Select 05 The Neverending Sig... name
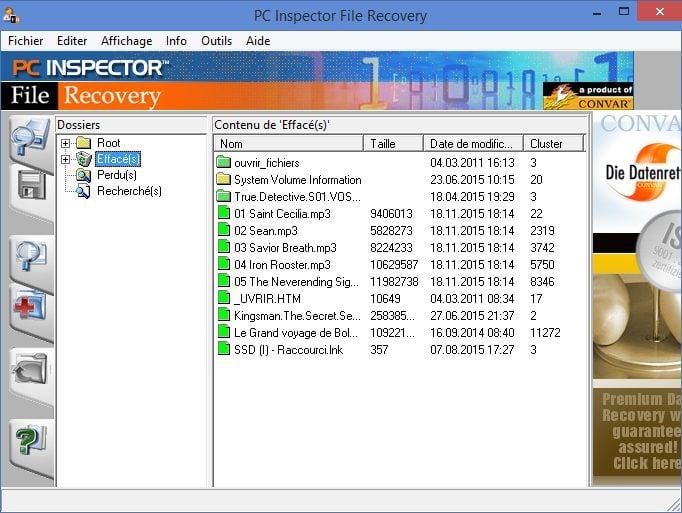682x513 pixels. click(296, 282)
